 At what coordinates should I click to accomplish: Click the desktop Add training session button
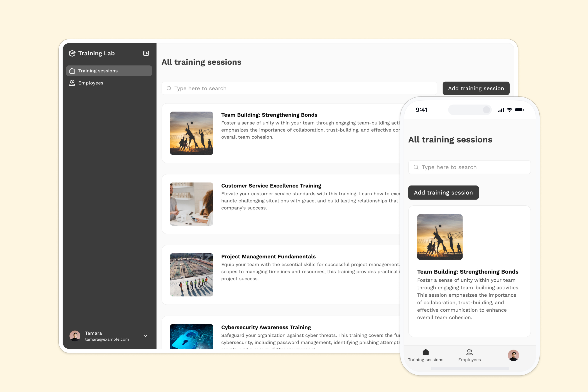[476, 88]
